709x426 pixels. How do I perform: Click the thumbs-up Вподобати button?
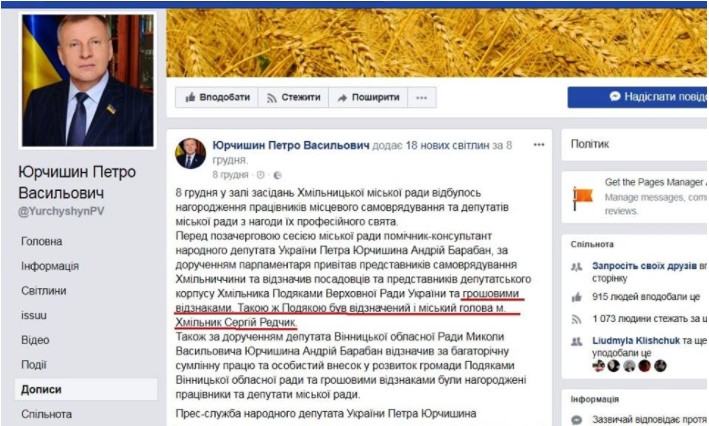coord(217,97)
